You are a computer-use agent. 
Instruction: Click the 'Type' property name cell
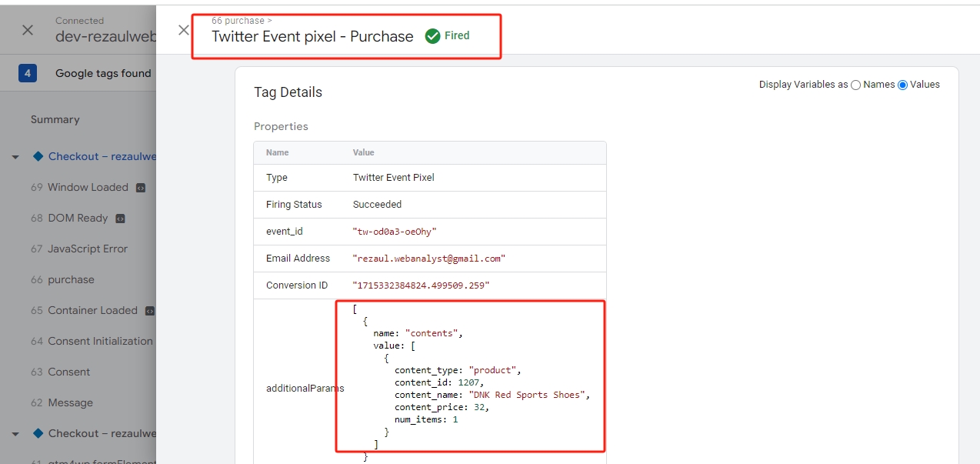coord(277,177)
